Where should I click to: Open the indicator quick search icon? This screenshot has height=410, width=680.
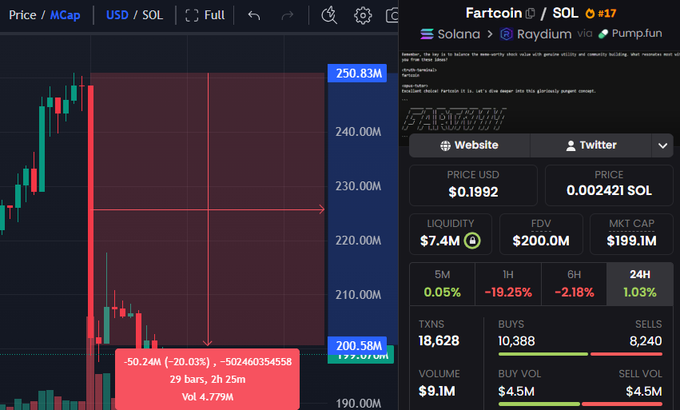click(x=330, y=15)
